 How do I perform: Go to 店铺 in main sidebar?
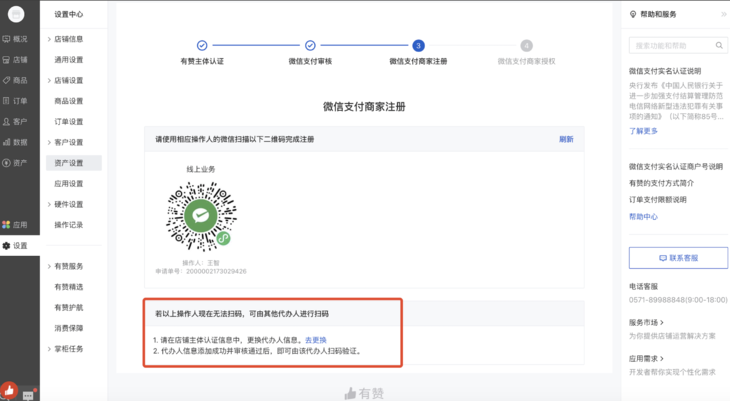click(x=15, y=60)
